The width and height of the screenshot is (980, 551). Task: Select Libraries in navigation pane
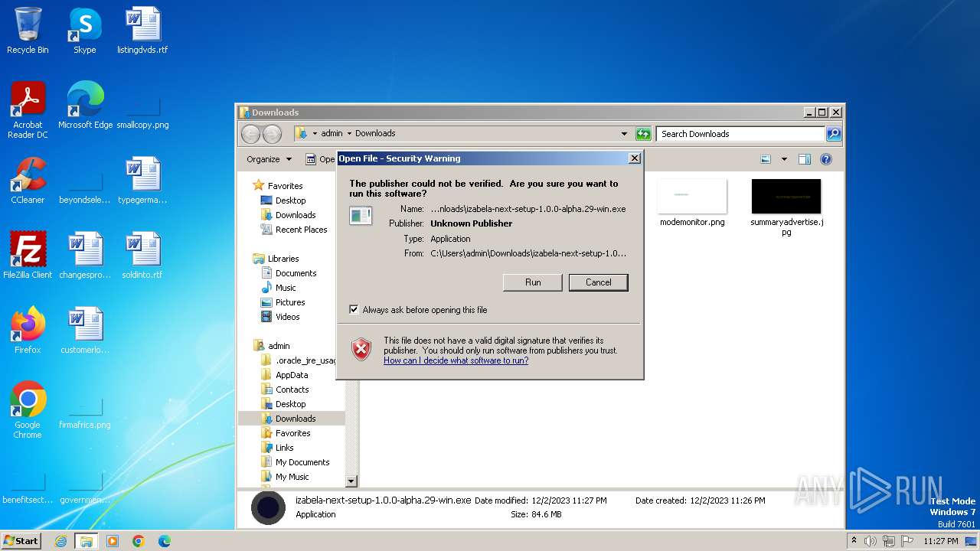pyautogui.click(x=283, y=259)
